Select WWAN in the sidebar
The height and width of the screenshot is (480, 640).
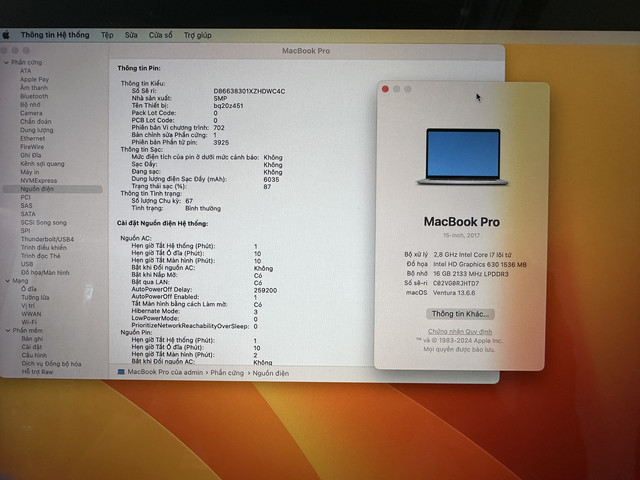point(31,314)
